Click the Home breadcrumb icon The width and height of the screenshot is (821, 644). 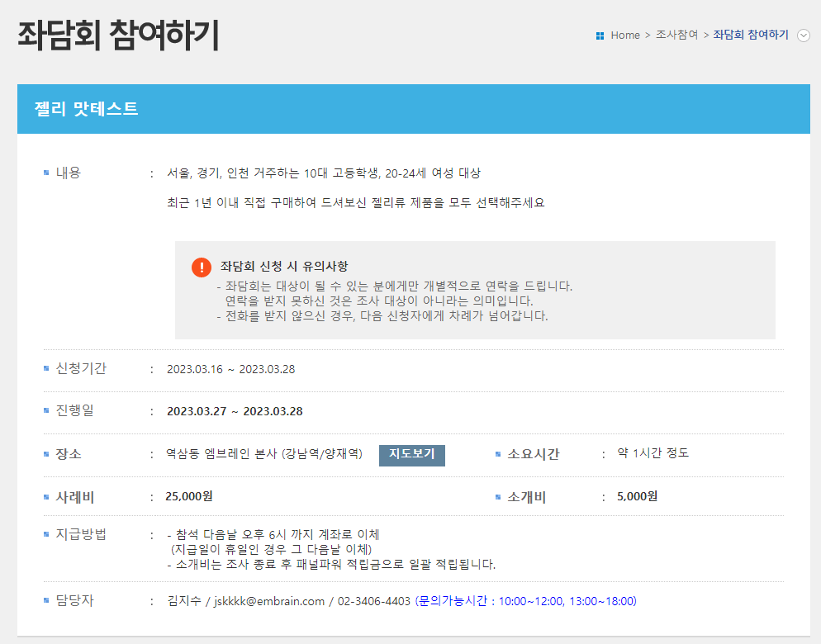click(x=600, y=36)
